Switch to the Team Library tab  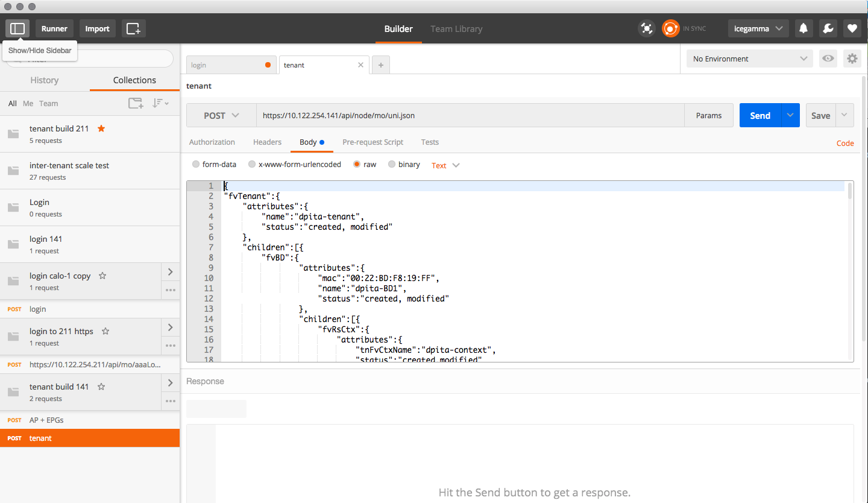click(456, 28)
